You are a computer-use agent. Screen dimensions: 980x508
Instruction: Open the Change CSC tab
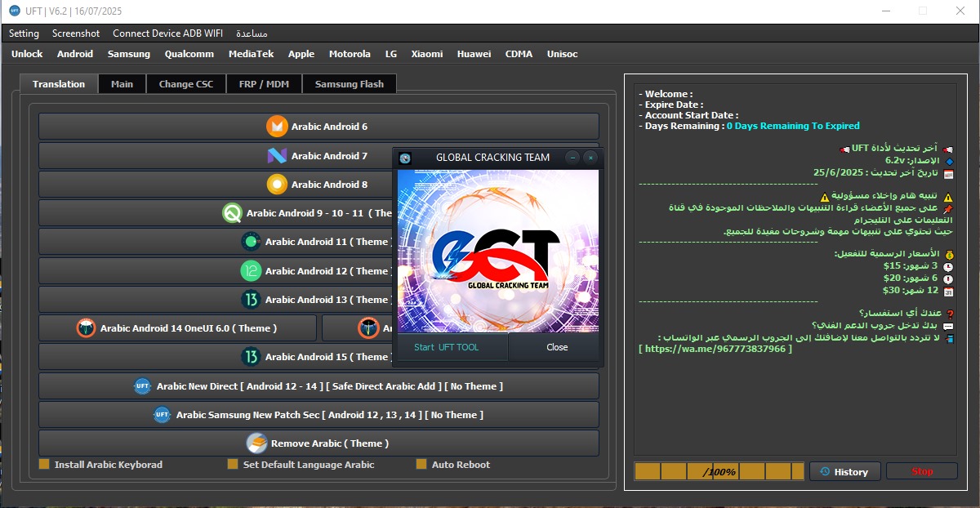tap(186, 84)
